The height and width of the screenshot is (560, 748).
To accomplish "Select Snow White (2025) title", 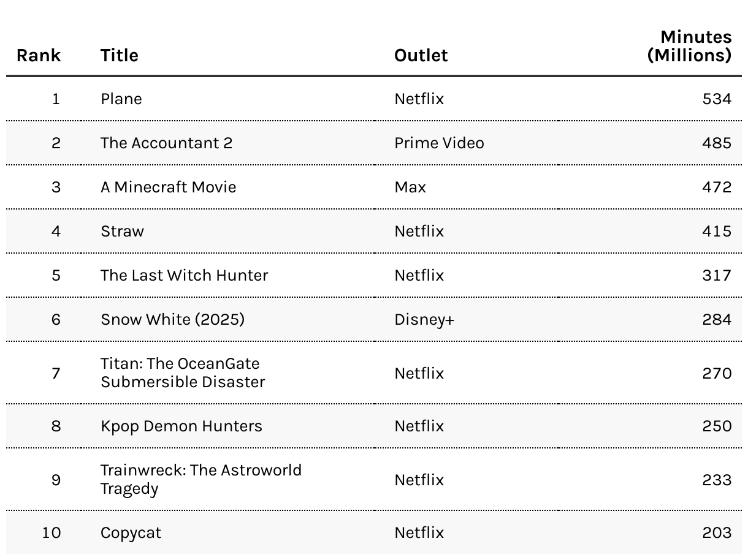I will (x=173, y=319).
